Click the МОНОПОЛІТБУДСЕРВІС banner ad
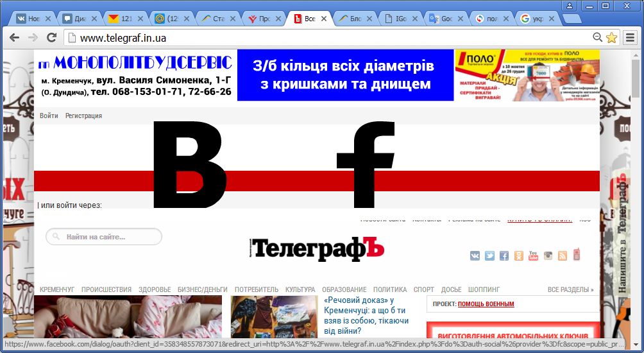The image size is (644, 353). point(135,75)
